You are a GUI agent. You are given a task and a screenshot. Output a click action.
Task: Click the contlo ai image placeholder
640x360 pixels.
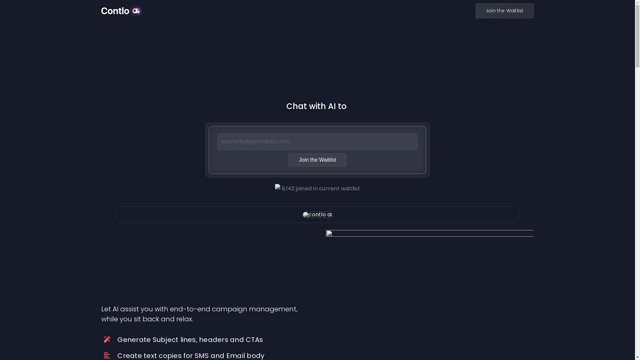(317, 215)
